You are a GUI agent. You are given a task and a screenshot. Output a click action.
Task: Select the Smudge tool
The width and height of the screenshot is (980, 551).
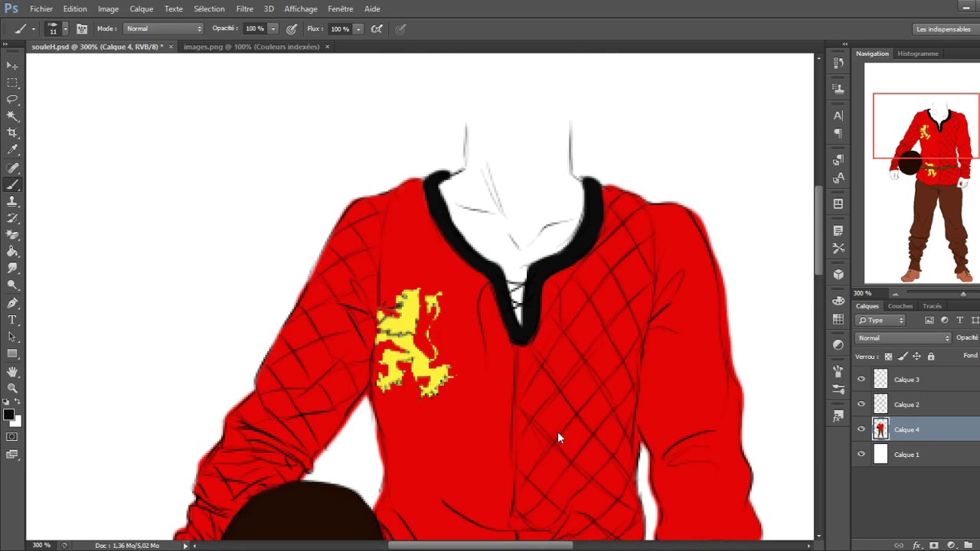click(12, 269)
